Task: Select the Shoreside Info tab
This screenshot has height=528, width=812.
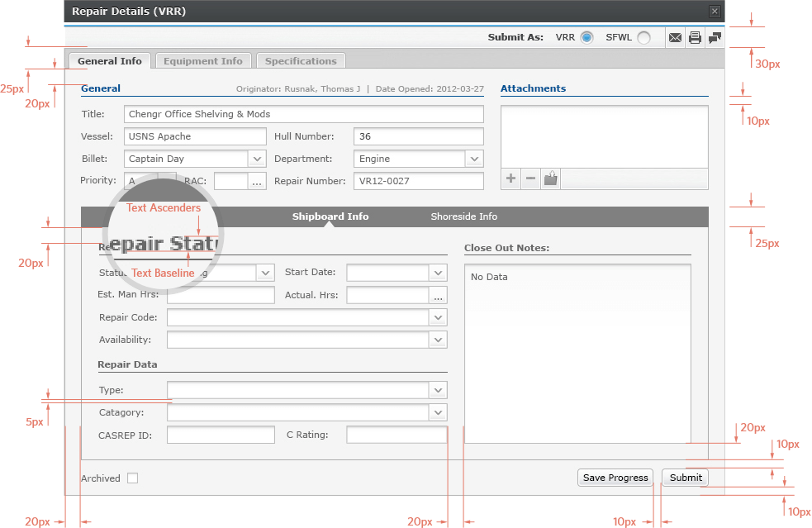Action: pos(464,216)
